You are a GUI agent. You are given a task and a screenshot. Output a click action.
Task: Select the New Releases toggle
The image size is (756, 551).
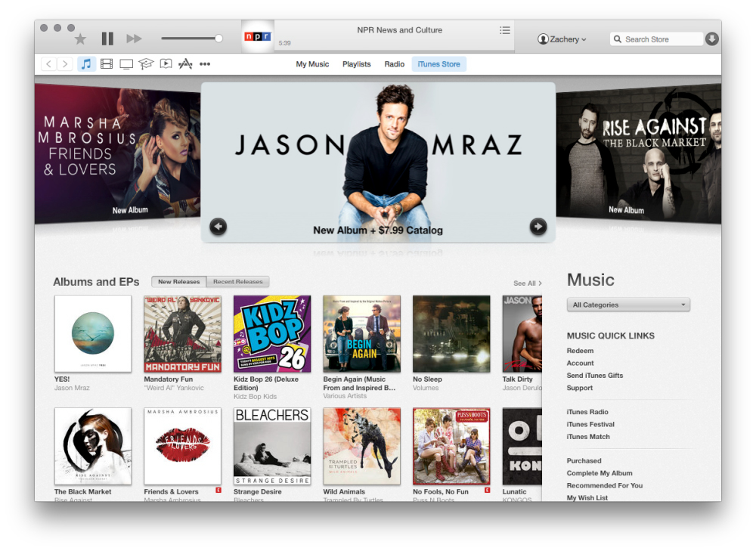click(179, 281)
